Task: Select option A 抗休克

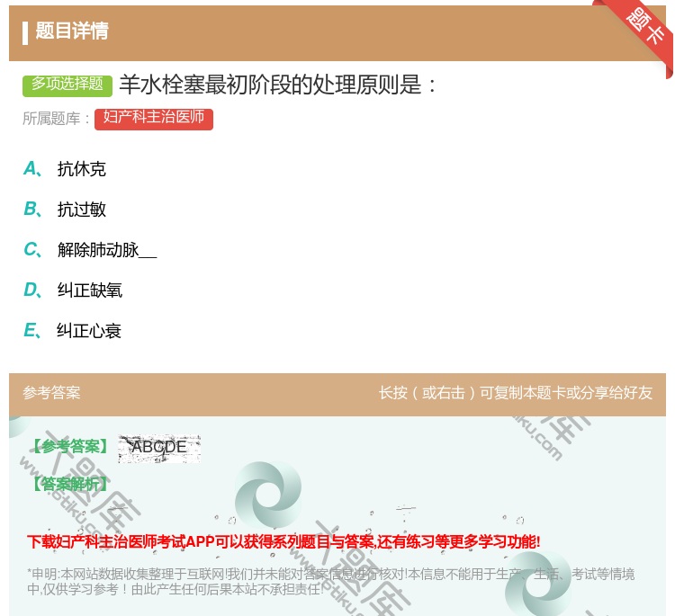Action: pyautogui.click(x=65, y=169)
